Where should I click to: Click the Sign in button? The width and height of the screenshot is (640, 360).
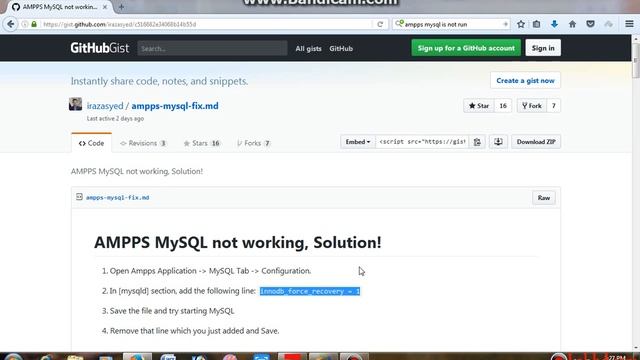(543, 48)
